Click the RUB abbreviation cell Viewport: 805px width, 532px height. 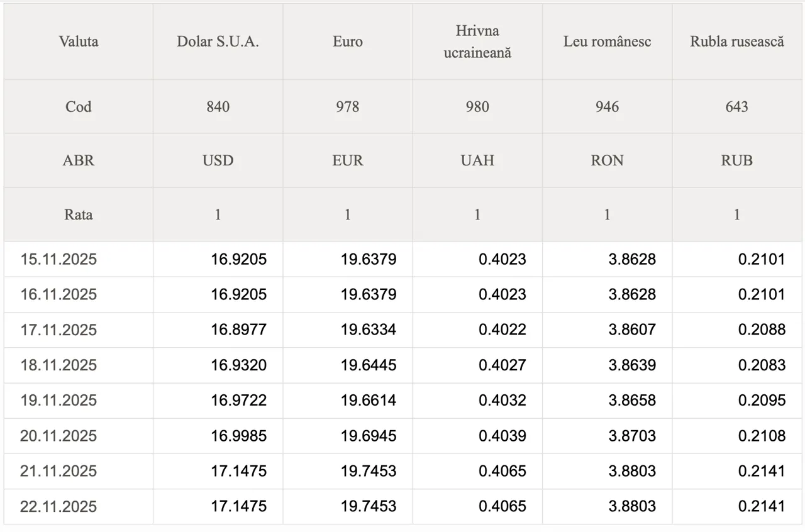tap(737, 160)
